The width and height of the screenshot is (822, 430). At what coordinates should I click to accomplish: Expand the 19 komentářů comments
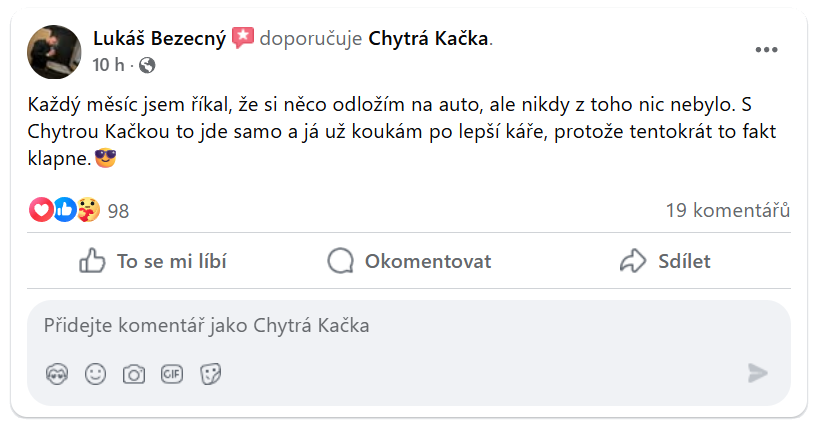pyautogui.click(x=728, y=211)
